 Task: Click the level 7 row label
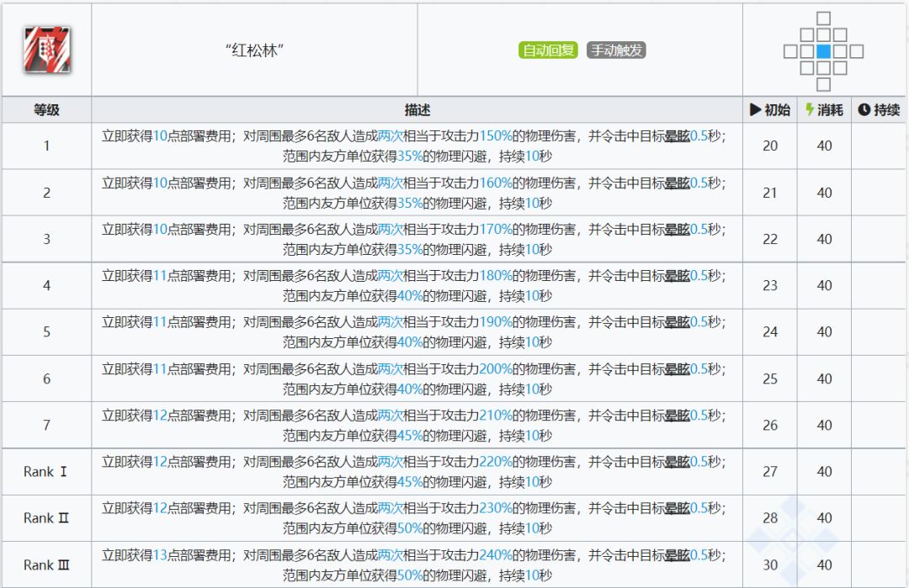tap(46, 425)
